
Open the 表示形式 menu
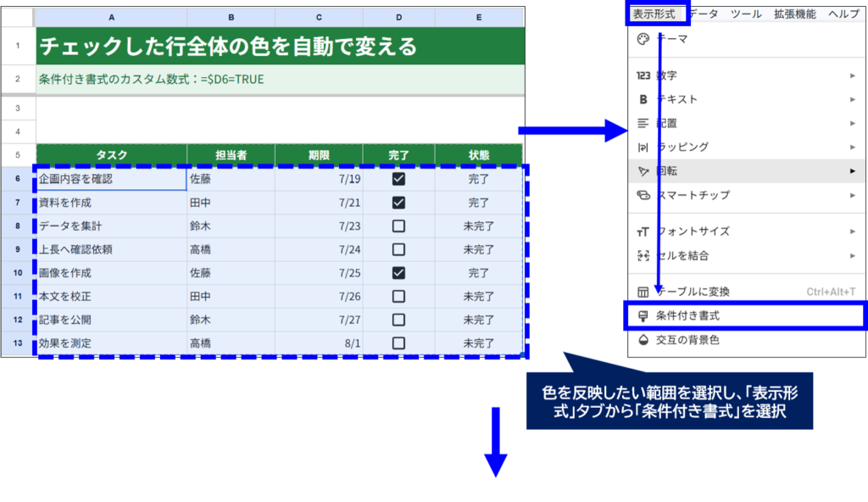[654, 14]
